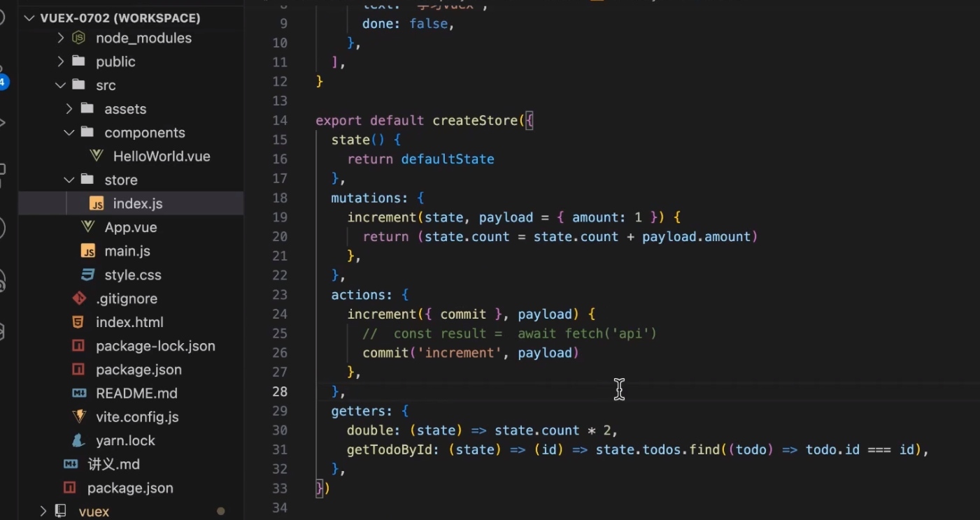Click the public folder icon
The height and width of the screenshot is (520, 980).
[x=79, y=61]
